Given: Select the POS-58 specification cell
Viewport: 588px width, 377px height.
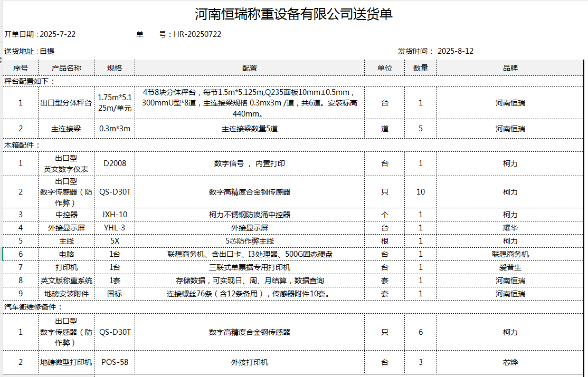Looking at the screenshot, I should click(x=115, y=362).
